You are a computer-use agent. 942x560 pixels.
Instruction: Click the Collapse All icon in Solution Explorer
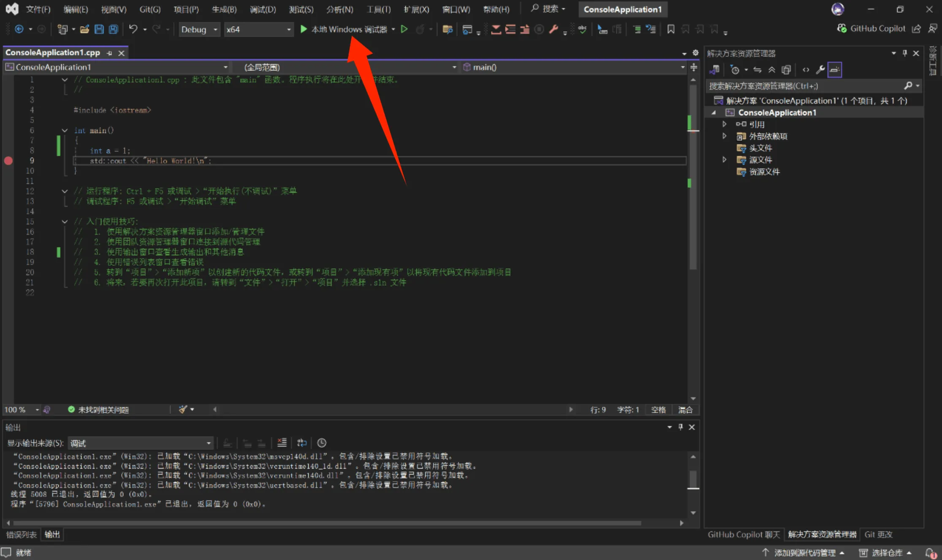(x=771, y=70)
